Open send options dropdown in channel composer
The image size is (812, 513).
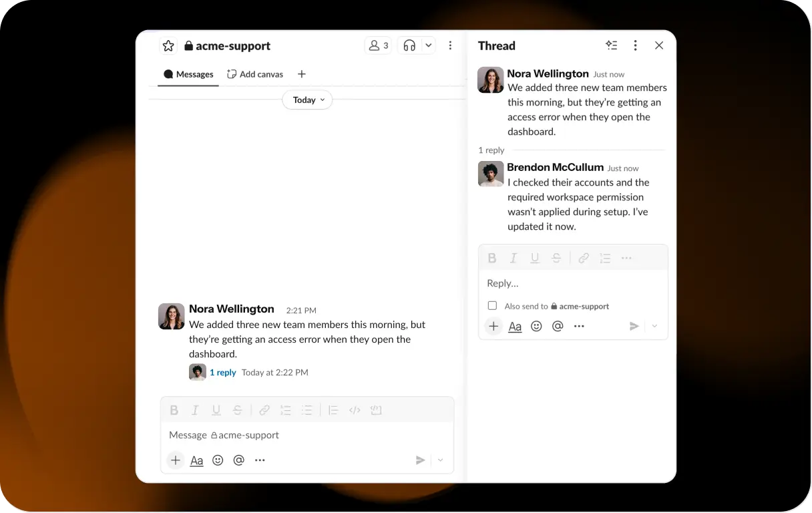tap(440, 460)
